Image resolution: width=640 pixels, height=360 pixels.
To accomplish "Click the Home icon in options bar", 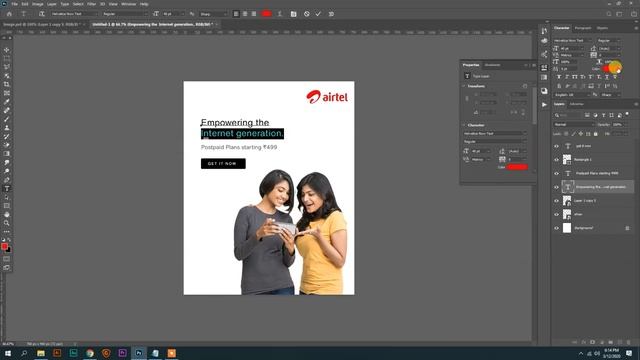I will 9,14.
